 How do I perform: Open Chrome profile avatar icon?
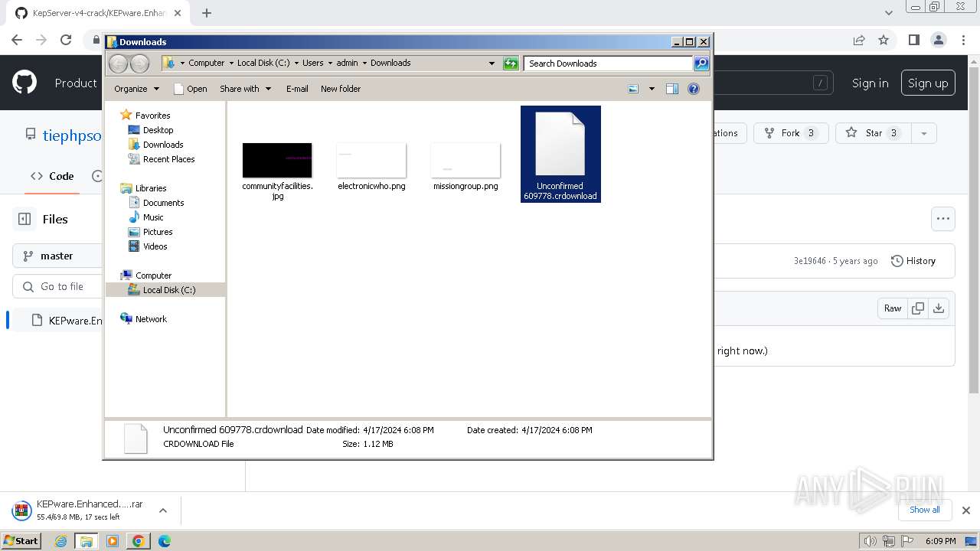point(939,40)
